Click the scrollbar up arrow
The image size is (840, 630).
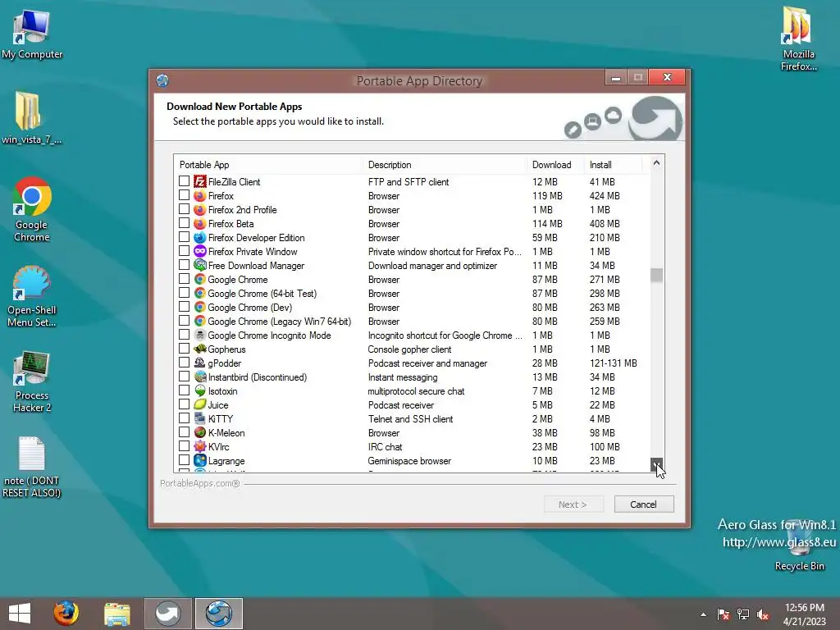656,163
